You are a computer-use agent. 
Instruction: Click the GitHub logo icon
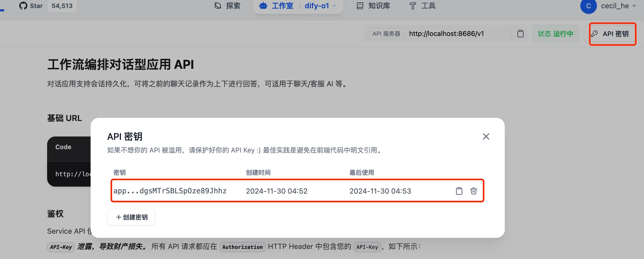(23, 6)
